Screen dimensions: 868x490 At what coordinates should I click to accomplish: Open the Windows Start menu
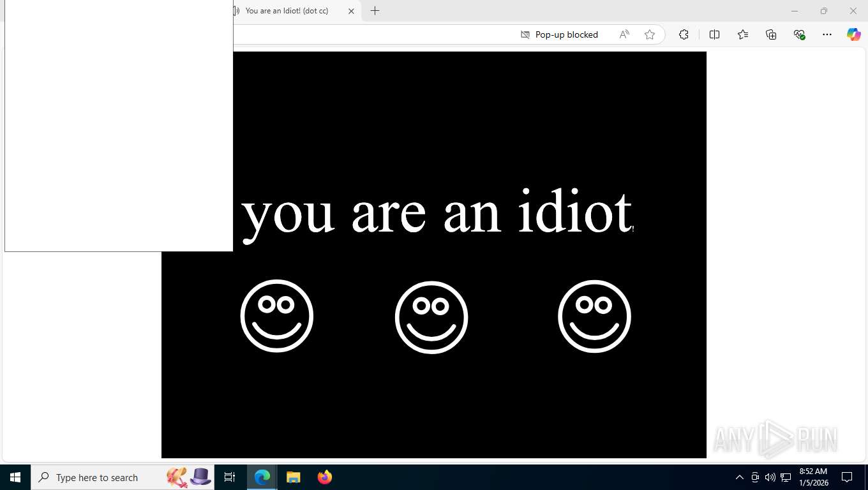coord(15,477)
